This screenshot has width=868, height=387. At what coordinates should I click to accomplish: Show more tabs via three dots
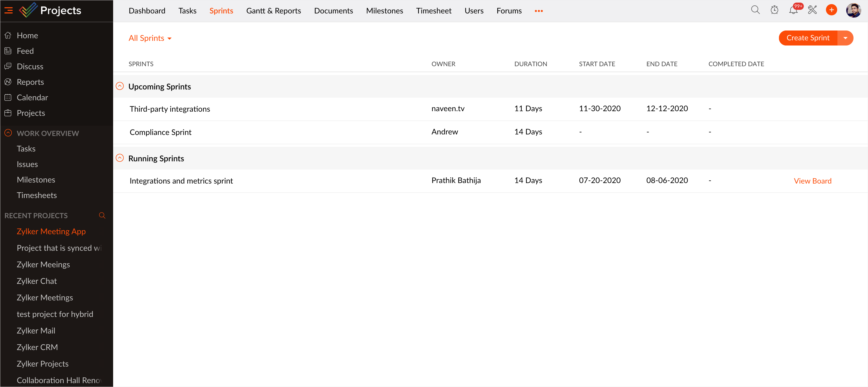(x=538, y=11)
